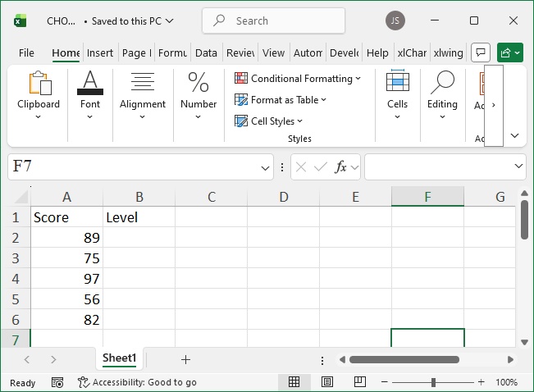Click the green Share button

[510, 52]
